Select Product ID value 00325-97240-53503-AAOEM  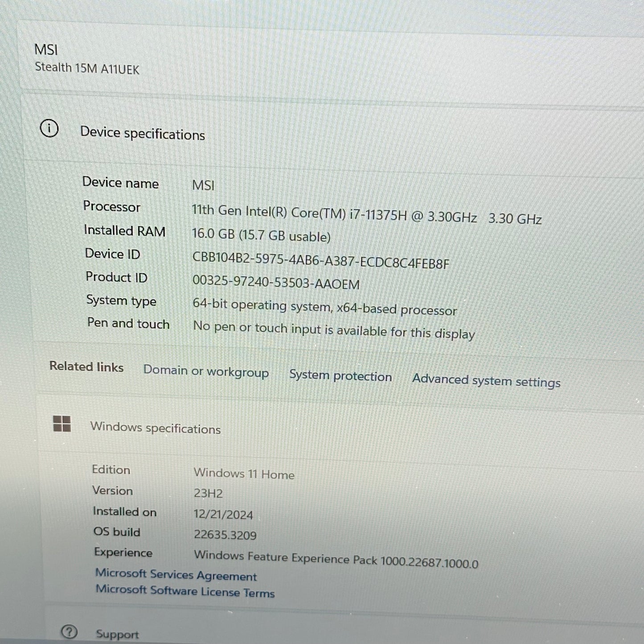(x=276, y=282)
